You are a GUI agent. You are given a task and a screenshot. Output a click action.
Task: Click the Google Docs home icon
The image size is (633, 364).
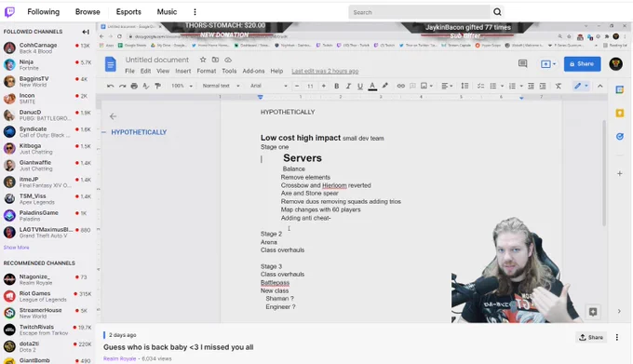(x=111, y=64)
